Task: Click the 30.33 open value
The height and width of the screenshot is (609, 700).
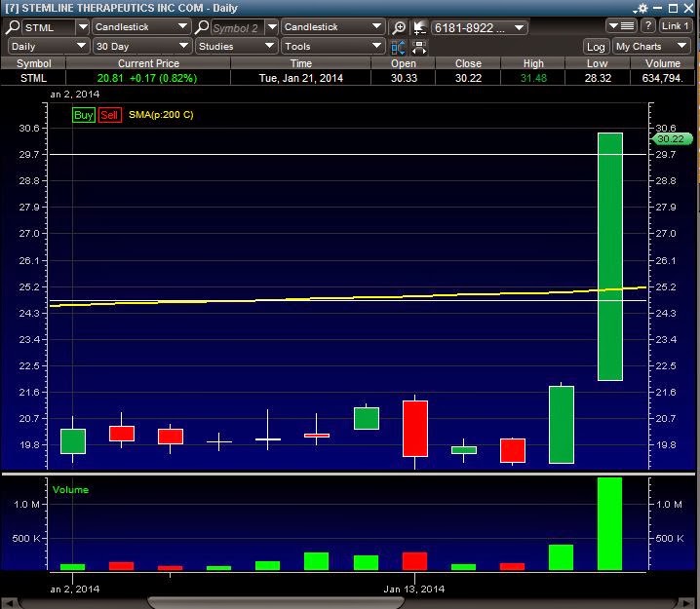Action: click(404, 78)
